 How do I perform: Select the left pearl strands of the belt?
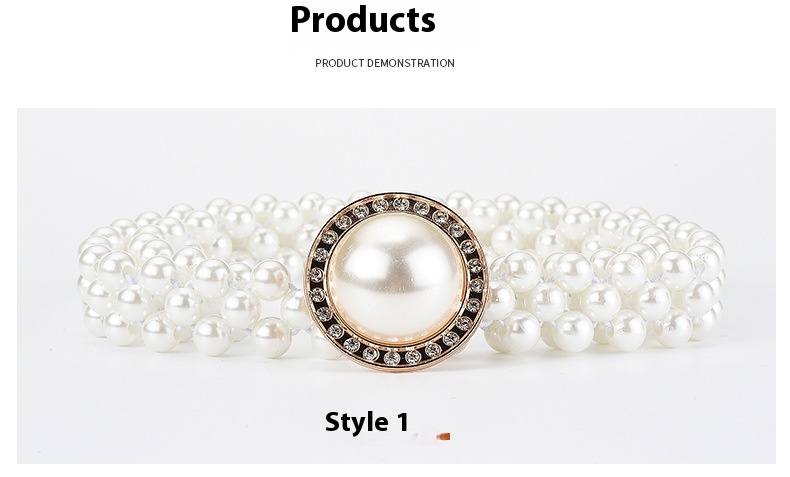click(x=196, y=275)
